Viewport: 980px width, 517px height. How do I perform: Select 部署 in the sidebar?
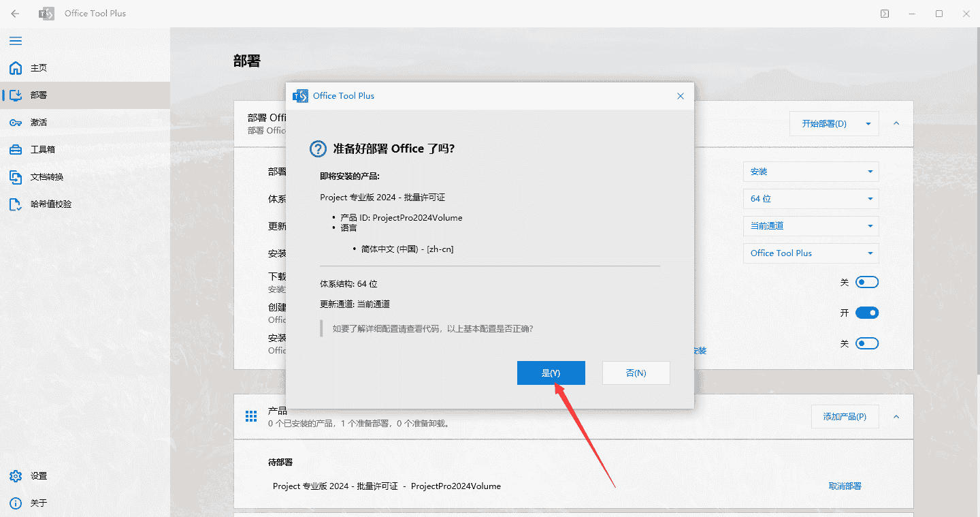85,95
